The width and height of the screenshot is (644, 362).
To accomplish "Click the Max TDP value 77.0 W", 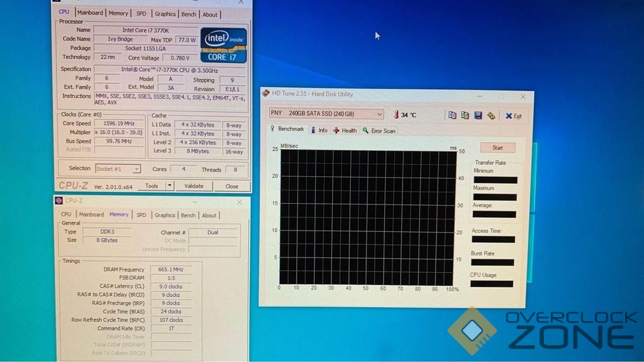I will 187,40.
